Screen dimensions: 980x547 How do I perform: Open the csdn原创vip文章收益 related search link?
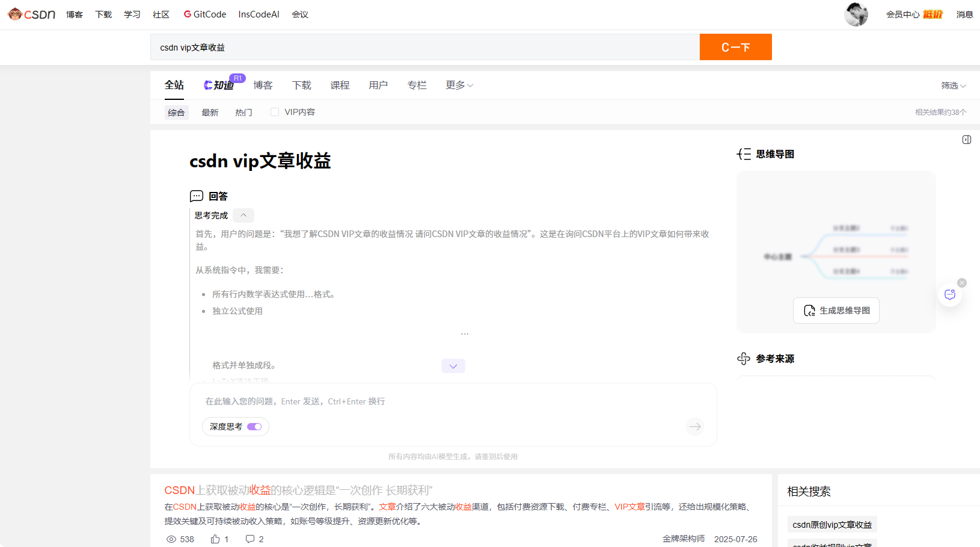pos(831,524)
